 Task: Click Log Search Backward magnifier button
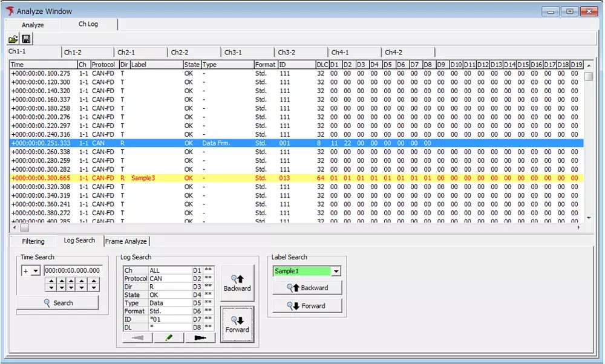click(x=237, y=284)
